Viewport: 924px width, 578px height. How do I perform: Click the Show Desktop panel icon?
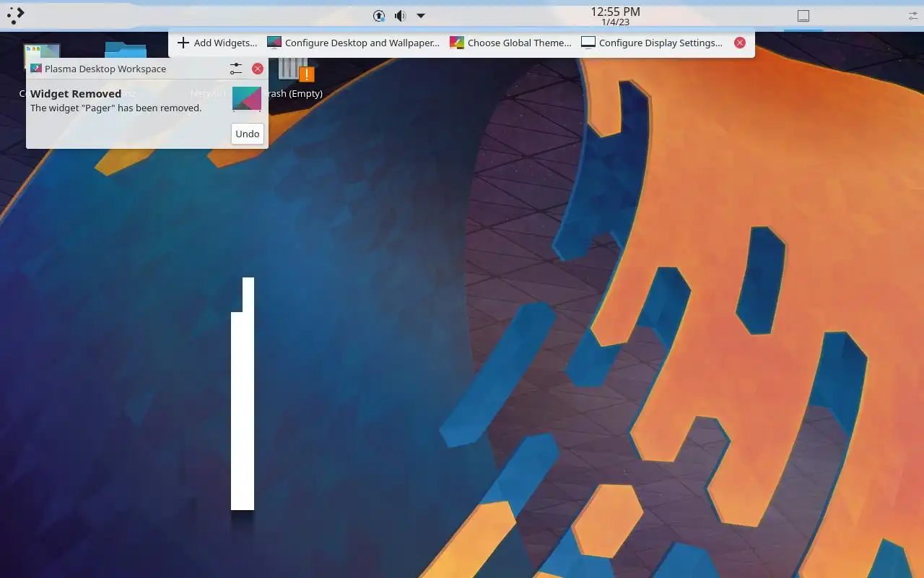(803, 15)
